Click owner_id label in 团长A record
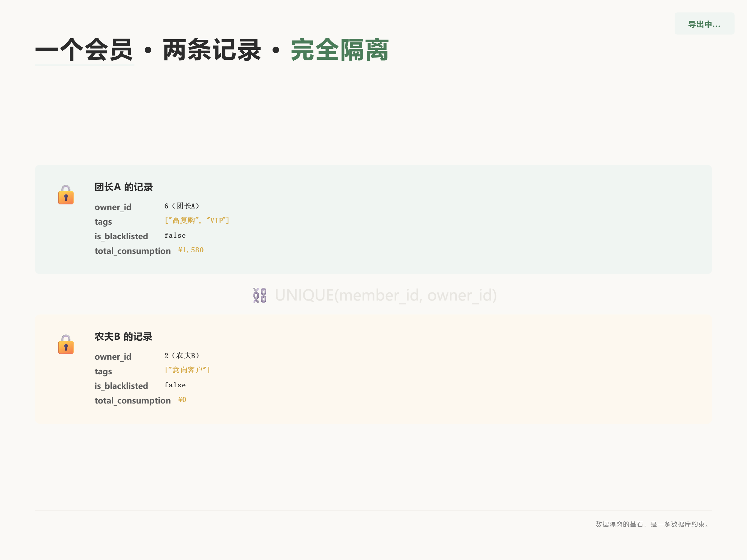Viewport: 747px width, 560px height. tap(113, 207)
